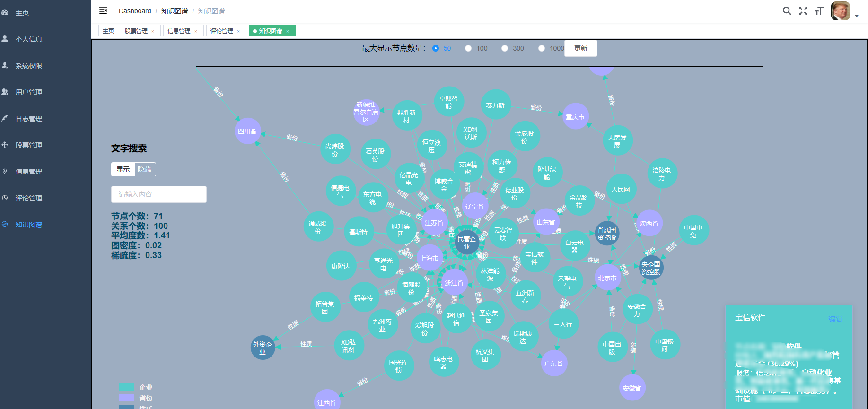Select the 1000 nodes radio button
The height and width of the screenshot is (409, 868).
(x=542, y=48)
